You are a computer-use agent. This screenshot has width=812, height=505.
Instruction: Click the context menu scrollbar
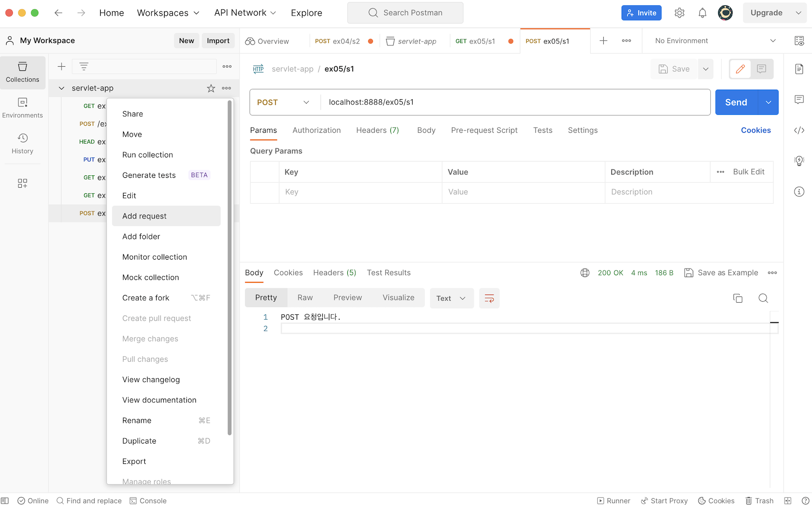(x=229, y=268)
